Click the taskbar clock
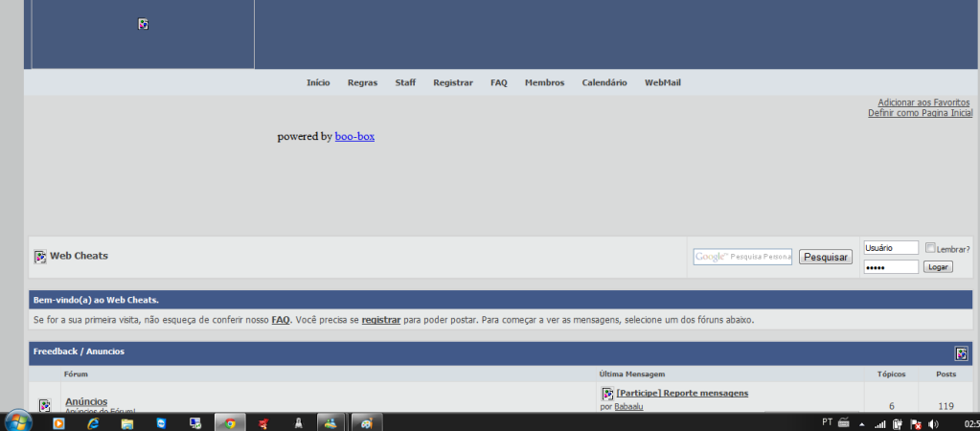The image size is (980, 431). tap(972, 423)
